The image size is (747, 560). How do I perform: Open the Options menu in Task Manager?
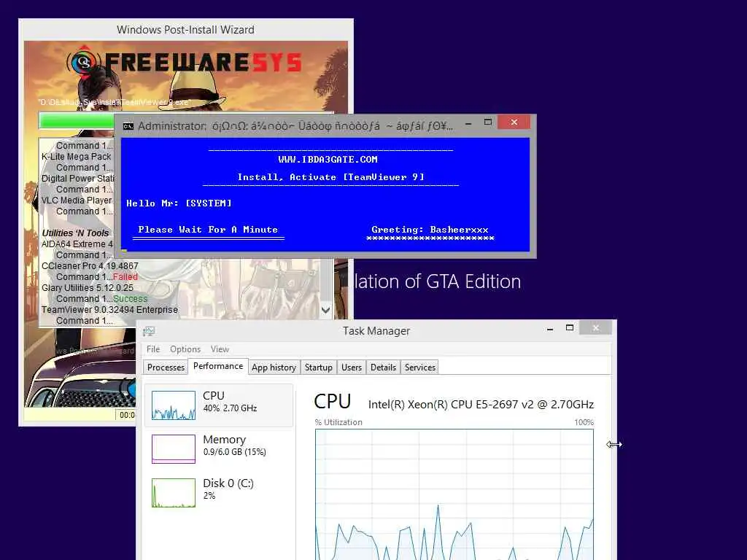coord(185,349)
